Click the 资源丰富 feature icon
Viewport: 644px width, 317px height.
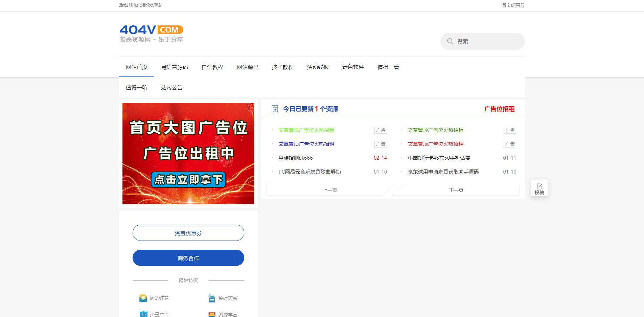click(x=212, y=314)
